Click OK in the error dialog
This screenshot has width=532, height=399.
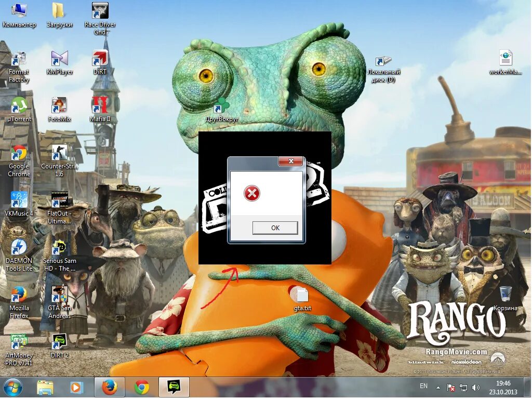(275, 228)
